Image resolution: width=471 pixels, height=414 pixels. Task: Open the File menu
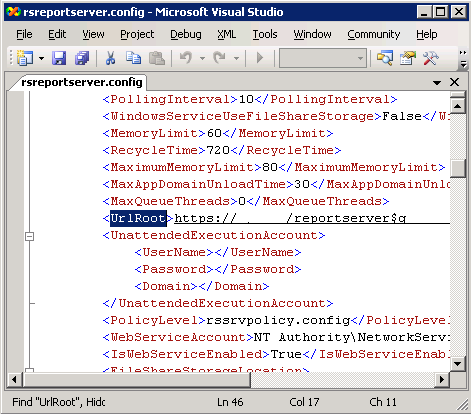pos(24,34)
